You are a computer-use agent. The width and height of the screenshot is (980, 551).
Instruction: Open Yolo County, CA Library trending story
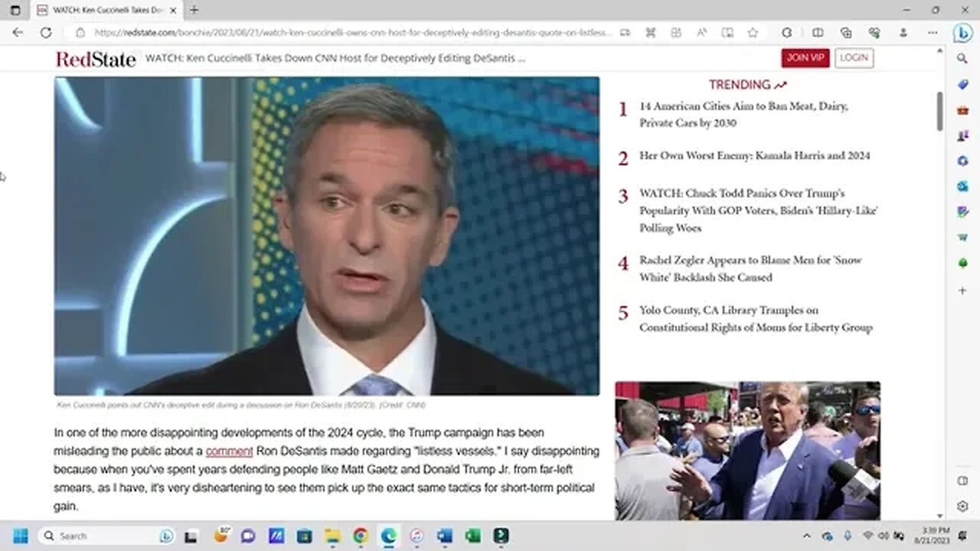756,319
